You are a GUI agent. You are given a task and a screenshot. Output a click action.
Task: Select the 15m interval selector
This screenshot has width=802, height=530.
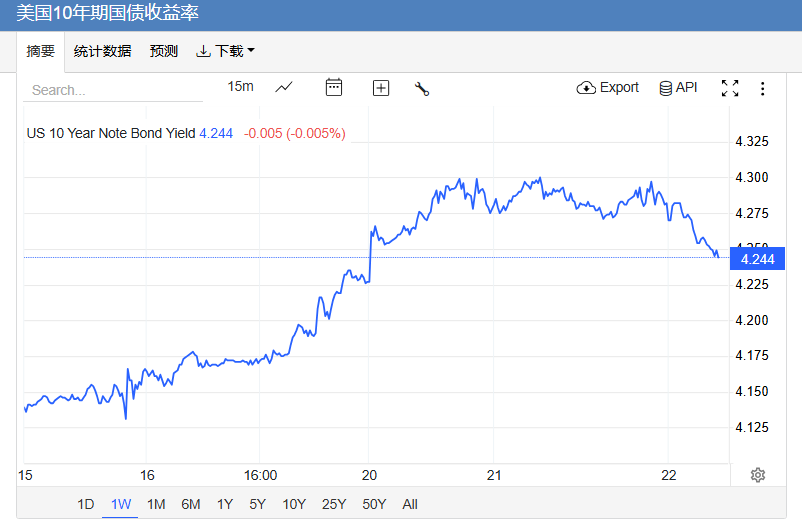coord(240,86)
